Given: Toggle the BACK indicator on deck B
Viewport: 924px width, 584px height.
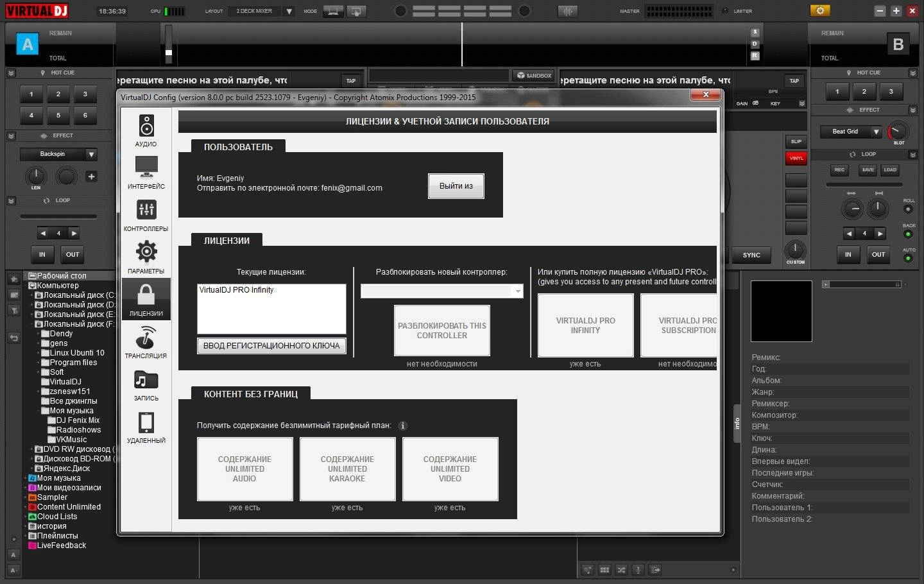Looking at the screenshot, I should click(x=908, y=234).
